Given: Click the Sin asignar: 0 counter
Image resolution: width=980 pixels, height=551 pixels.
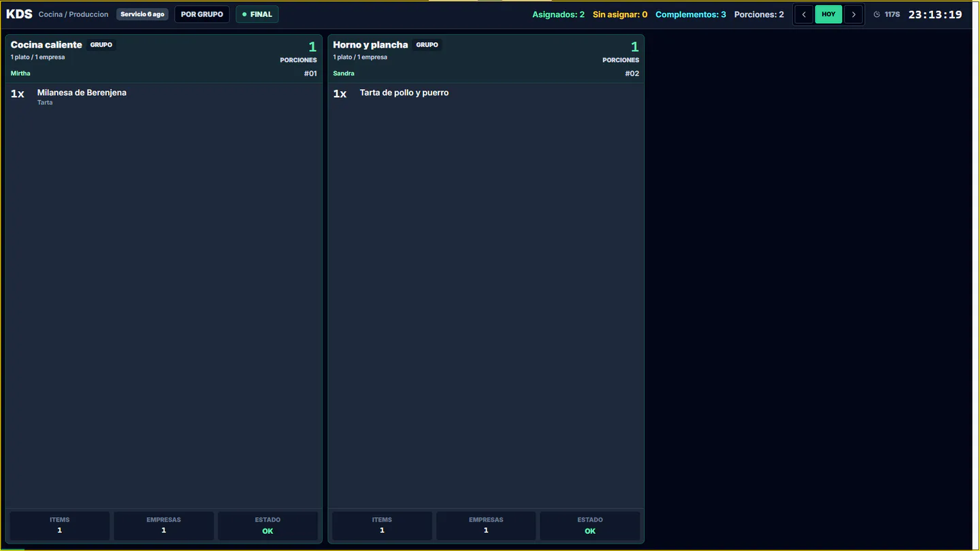Looking at the screenshot, I should [620, 14].
